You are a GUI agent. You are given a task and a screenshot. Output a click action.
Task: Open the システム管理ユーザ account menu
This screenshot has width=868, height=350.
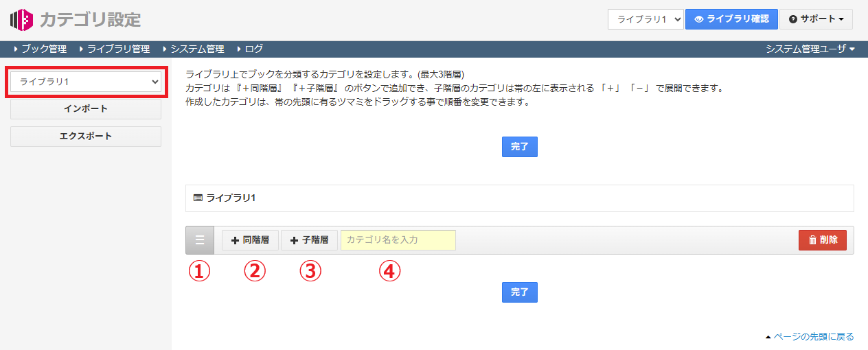pyautogui.click(x=810, y=49)
